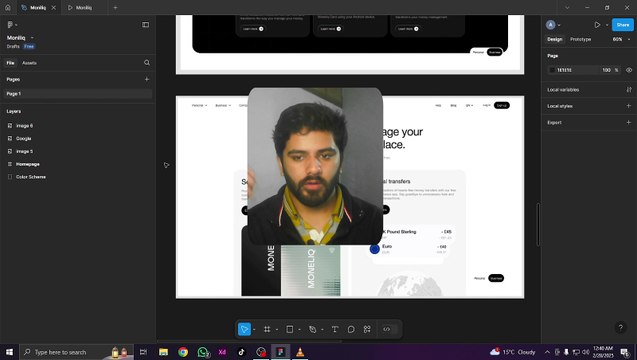This screenshot has height=360, width=637.
Task: Click the Home icon in the tab bar
Action: pyautogui.click(x=8, y=7)
